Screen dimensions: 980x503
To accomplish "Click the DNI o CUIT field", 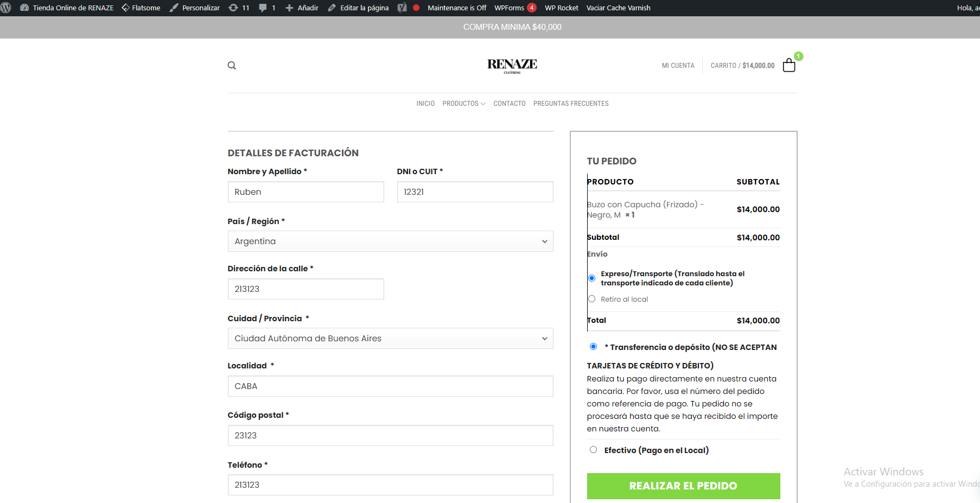I will (x=475, y=192).
